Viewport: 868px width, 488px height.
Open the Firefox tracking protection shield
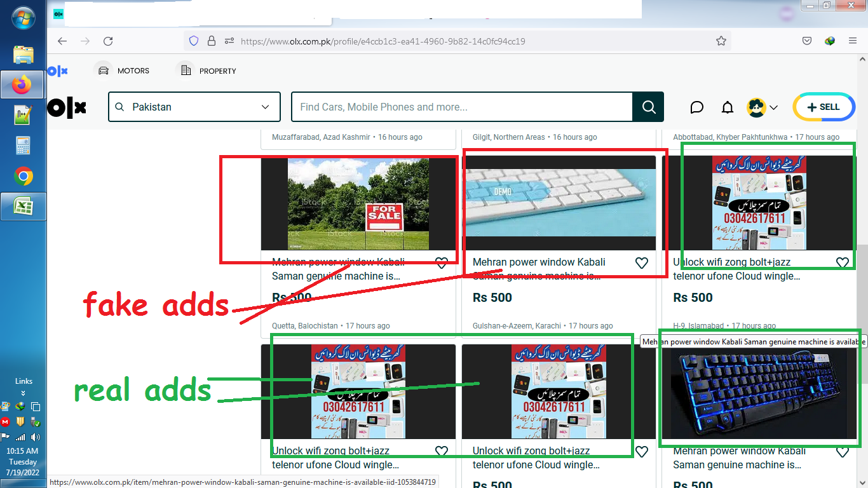pyautogui.click(x=194, y=41)
